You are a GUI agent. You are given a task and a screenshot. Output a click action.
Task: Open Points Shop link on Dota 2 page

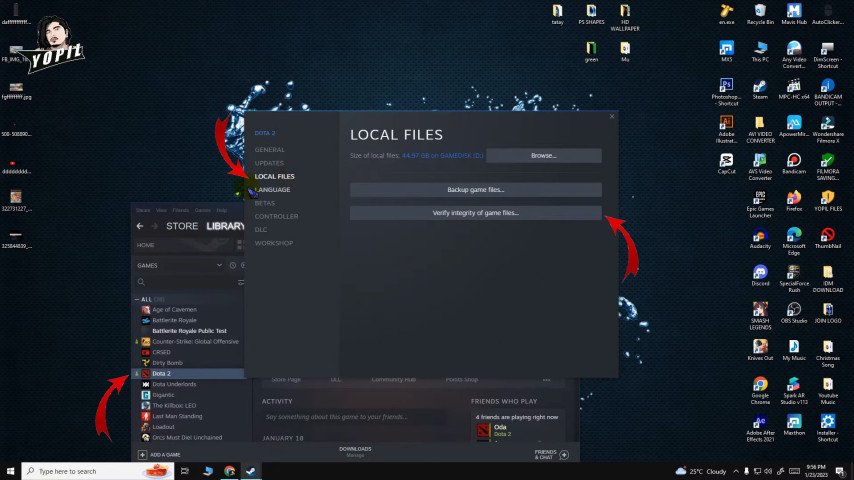(x=462, y=380)
